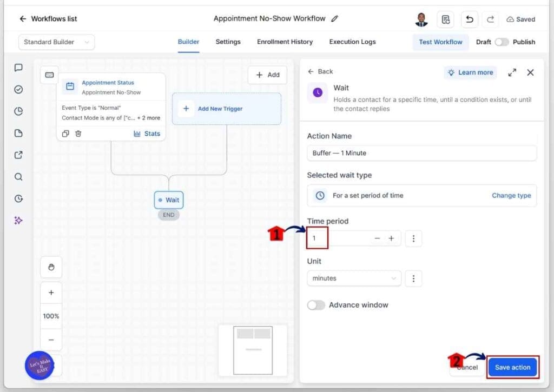This screenshot has width=554, height=392.
Task: Open the comments sidebar icon
Action: (x=18, y=68)
